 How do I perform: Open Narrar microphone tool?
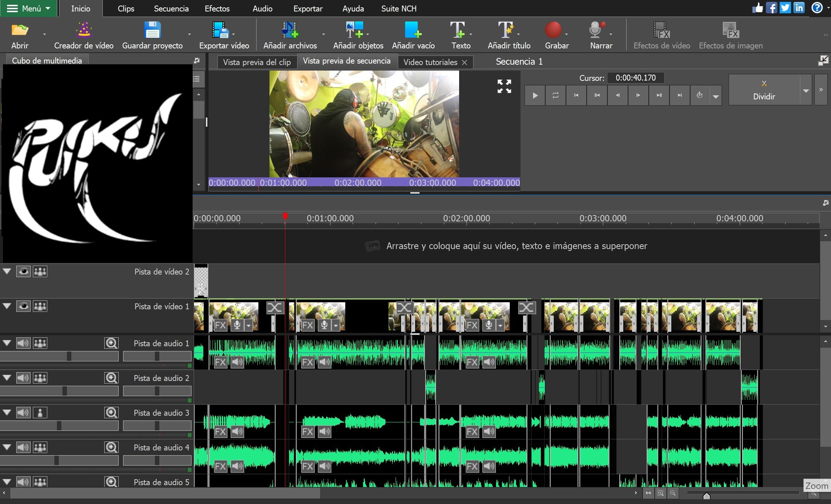597,30
